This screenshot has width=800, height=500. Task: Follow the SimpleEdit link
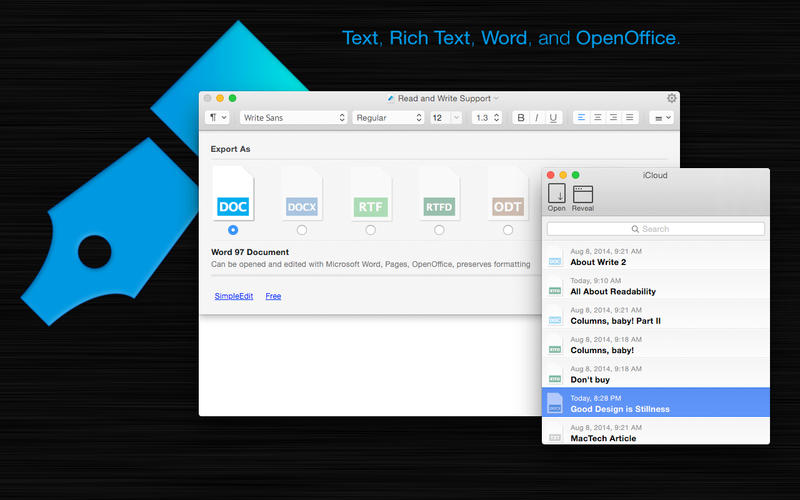pyautogui.click(x=234, y=296)
